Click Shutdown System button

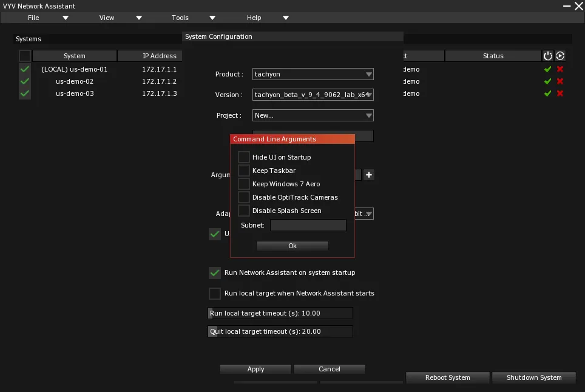tap(534, 377)
